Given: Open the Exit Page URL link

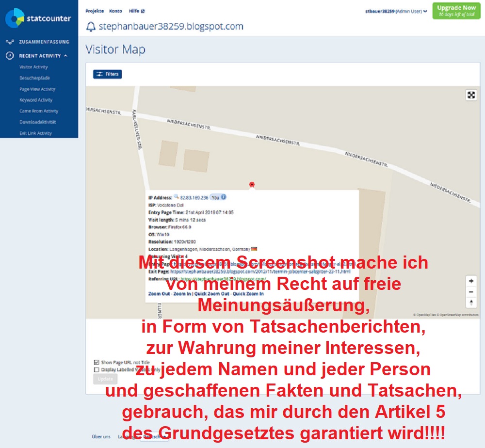Looking at the screenshot, I should [260, 272].
